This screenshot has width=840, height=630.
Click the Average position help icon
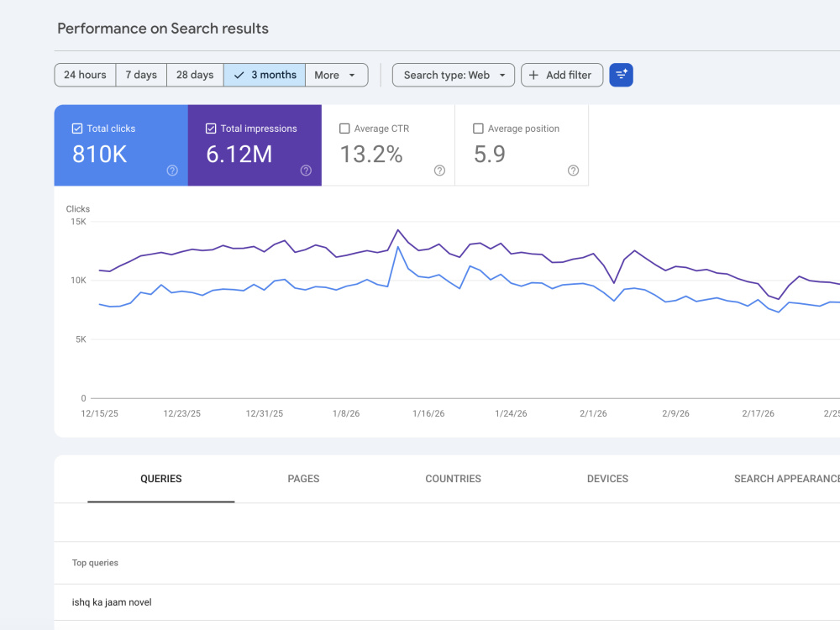[573, 171]
